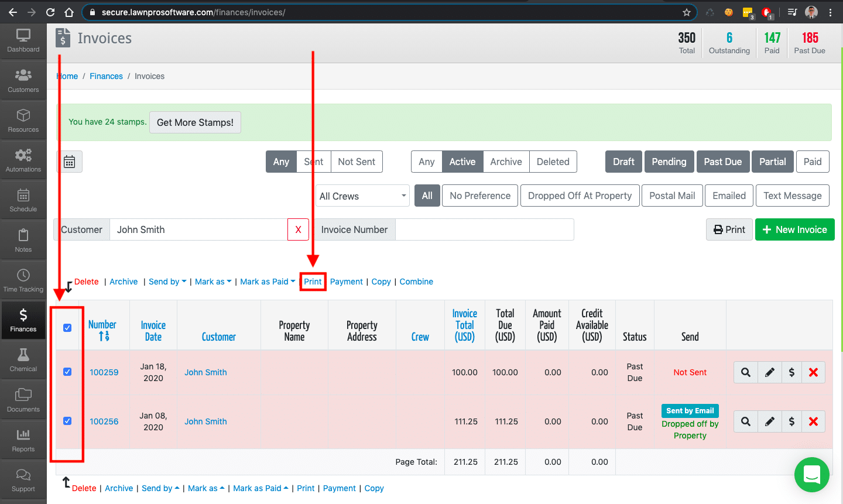View invoice 100259 using the magnifier icon
The width and height of the screenshot is (843, 504).
click(x=745, y=372)
